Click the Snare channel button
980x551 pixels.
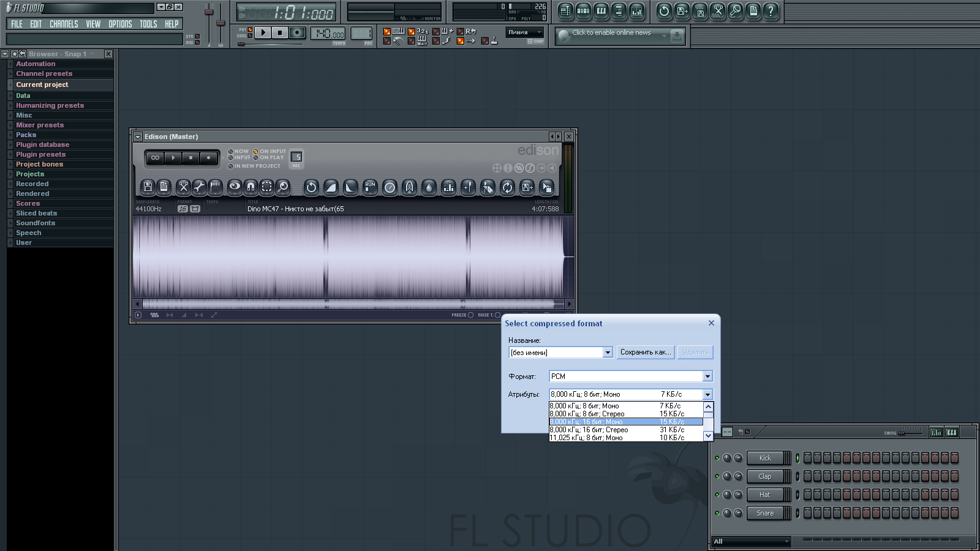click(x=765, y=513)
